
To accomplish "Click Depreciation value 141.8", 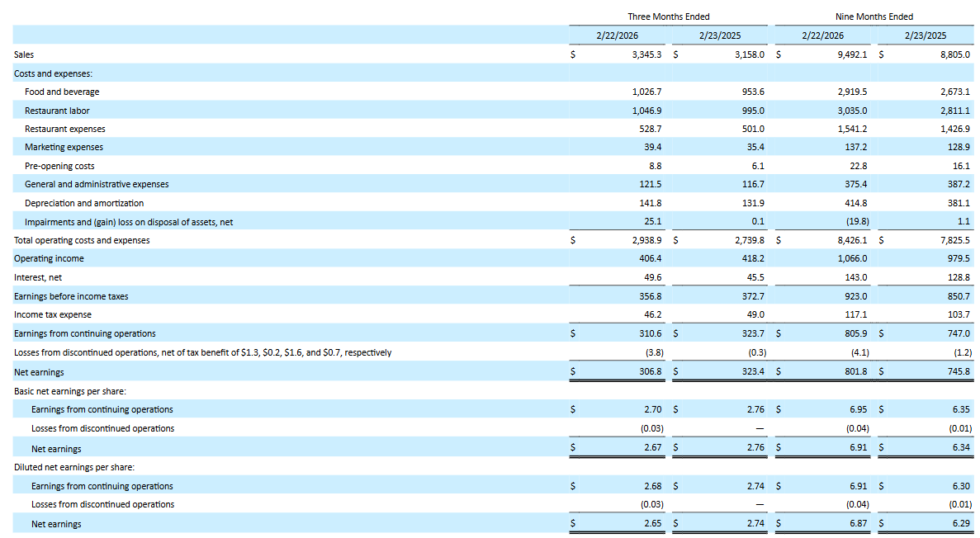I will click(650, 203).
